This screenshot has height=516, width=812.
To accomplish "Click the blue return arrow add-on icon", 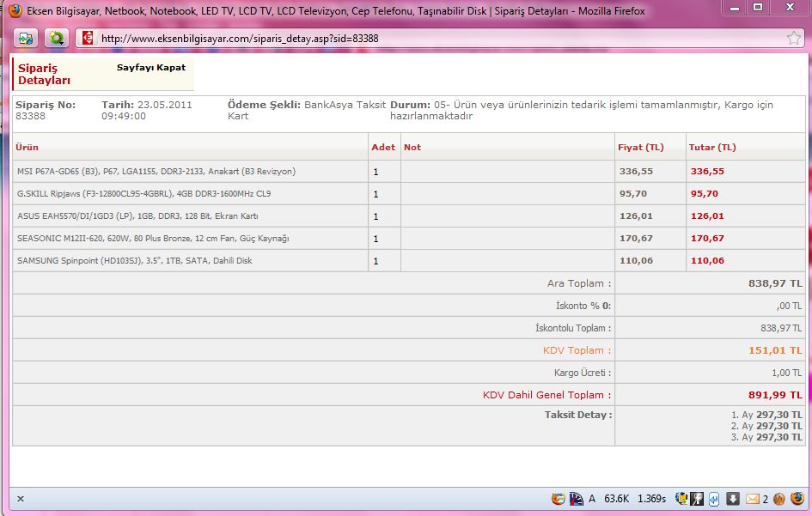I will click(x=714, y=499).
